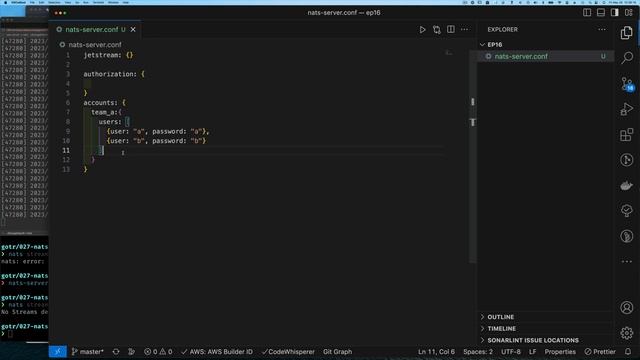Image resolution: width=640 pixels, height=360 pixels.
Task: Open the Manage settings gear
Action: pyautogui.click(x=627, y=333)
